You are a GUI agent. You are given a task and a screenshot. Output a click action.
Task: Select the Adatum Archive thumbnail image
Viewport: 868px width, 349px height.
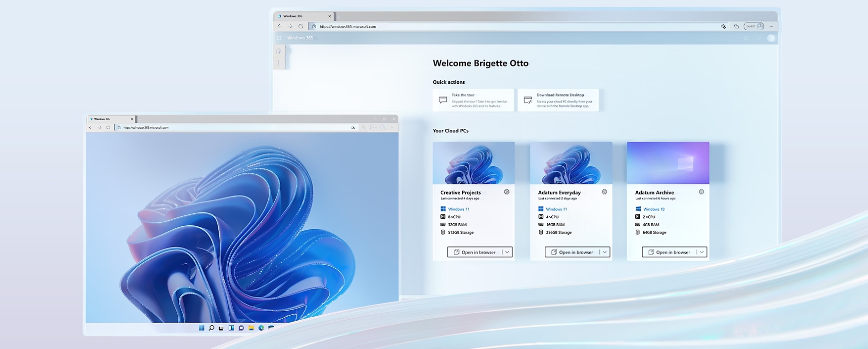coord(668,163)
